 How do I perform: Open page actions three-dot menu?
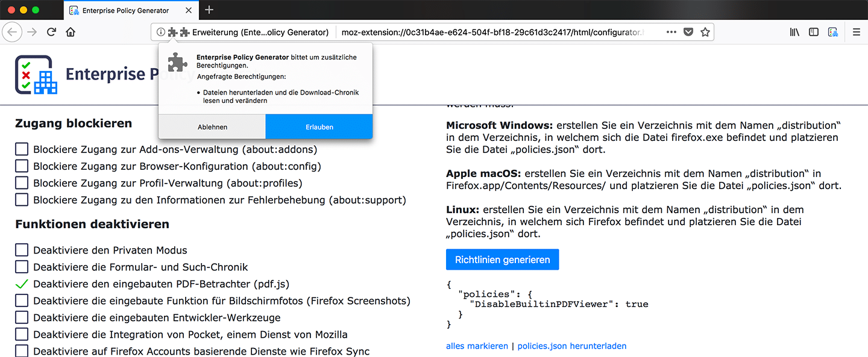tap(671, 32)
